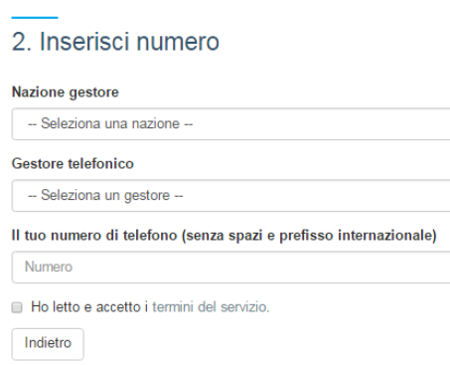Image resolution: width=450 pixels, height=365 pixels.
Task: Click the 'Ho letto e accetto i' text
Action: (89, 307)
